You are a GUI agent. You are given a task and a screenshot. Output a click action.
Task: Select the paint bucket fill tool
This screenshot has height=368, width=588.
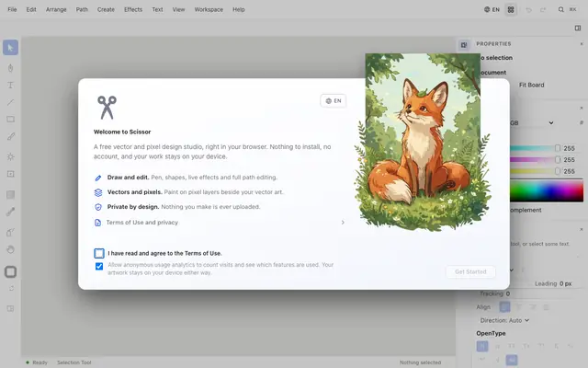pyautogui.click(x=10, y=233)
